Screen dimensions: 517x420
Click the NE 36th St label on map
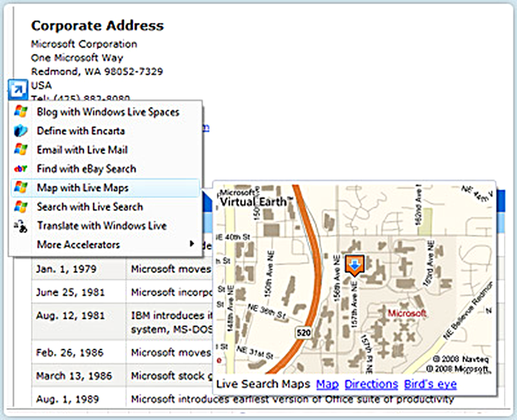tap(267, 312)
